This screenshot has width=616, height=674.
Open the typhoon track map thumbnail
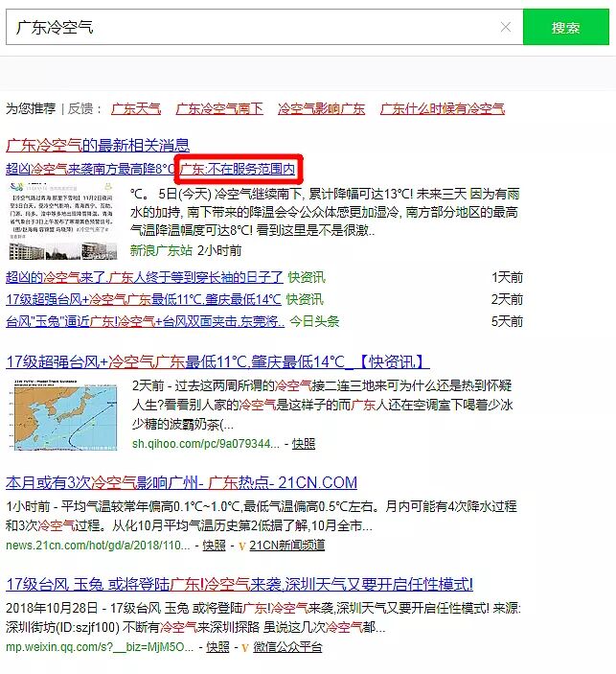click(62, 415)
